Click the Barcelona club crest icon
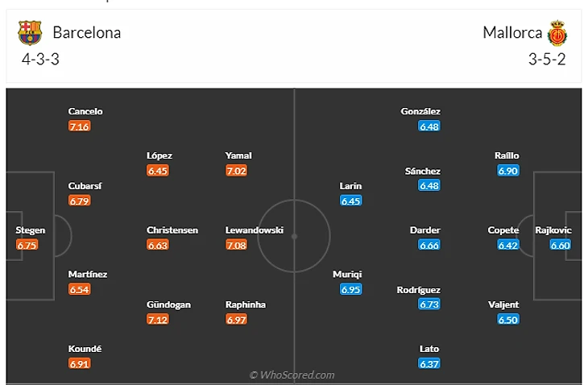Screen dimensions: 588x385 coord(31,32)
